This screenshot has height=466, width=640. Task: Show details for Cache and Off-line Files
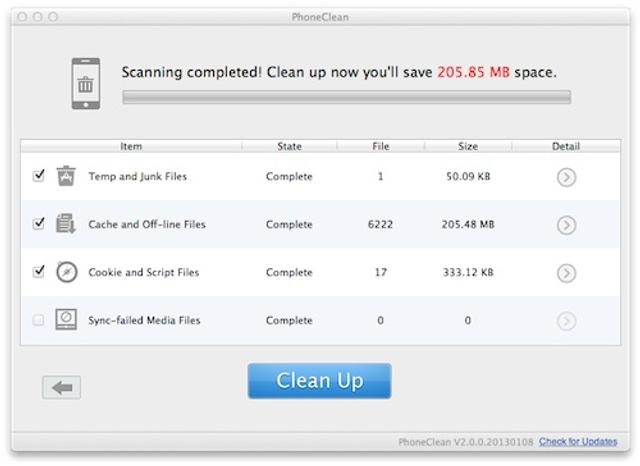pyautogui.click(x=566, y=225)
